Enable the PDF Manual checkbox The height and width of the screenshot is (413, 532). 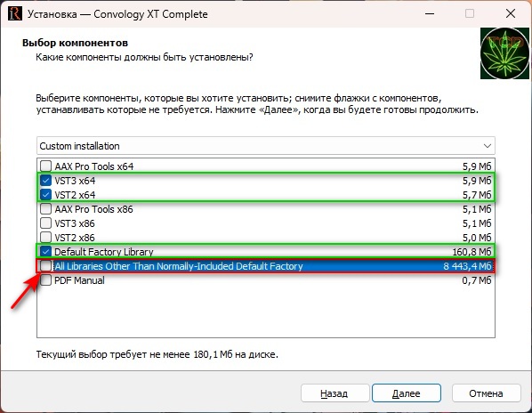(45, 280)
